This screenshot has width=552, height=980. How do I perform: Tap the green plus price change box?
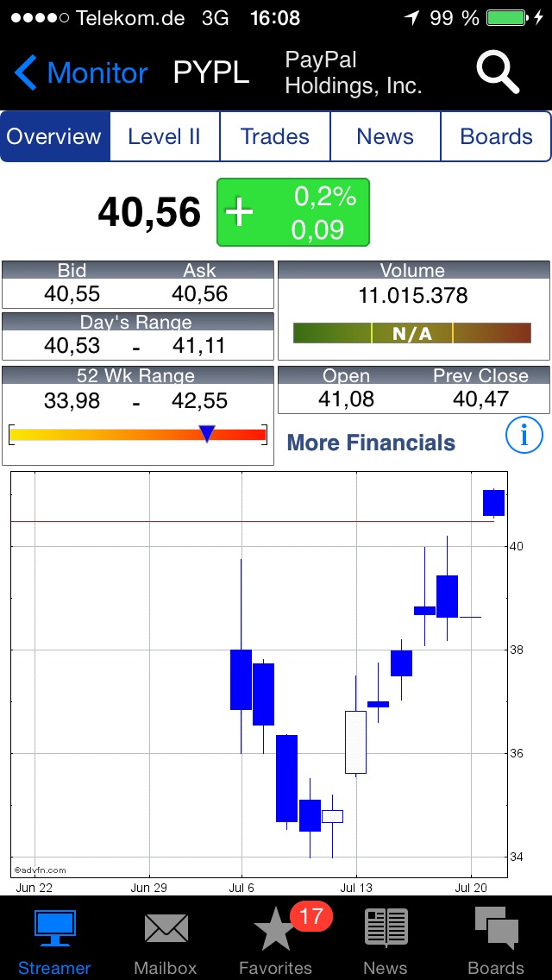pyautogui.click(x=292, y=212)
